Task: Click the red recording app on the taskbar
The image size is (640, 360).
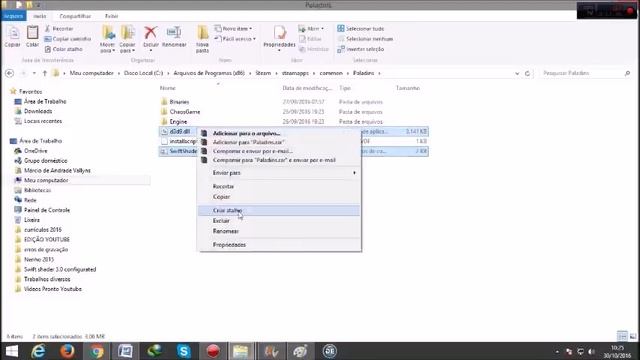Action: coord(213,351)
